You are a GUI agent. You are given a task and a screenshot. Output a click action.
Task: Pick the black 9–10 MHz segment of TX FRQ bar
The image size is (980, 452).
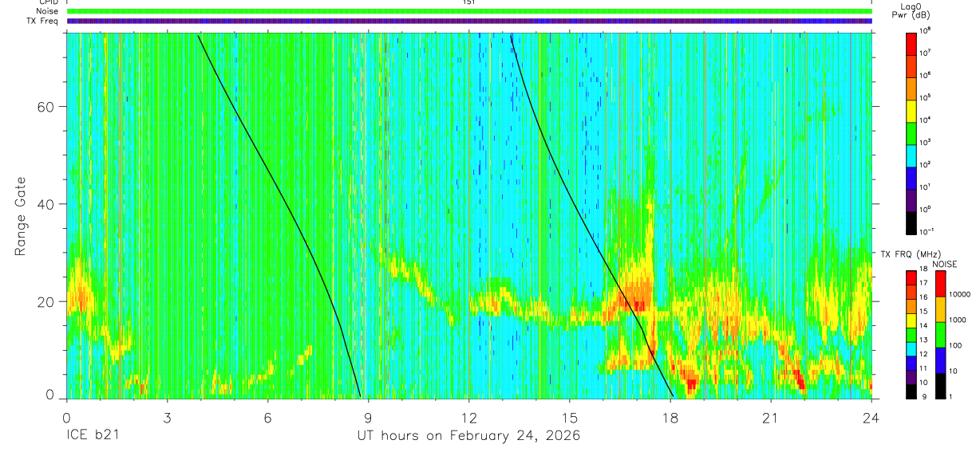[x=912, y=391]
